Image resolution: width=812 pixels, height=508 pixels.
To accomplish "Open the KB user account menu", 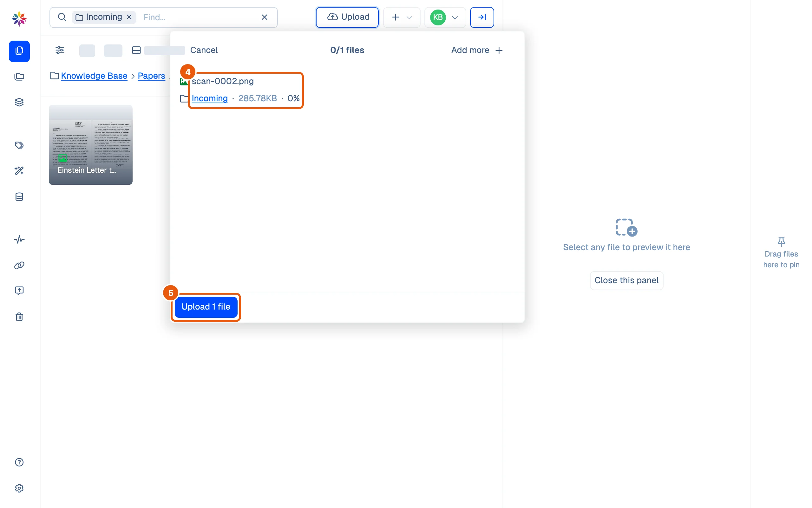I will [x=445, y=17].
